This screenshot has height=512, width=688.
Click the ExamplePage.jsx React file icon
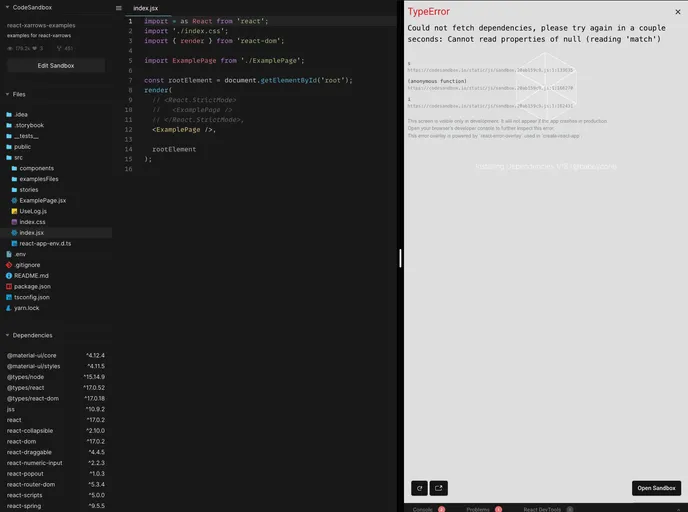click(x=14, y=201)
